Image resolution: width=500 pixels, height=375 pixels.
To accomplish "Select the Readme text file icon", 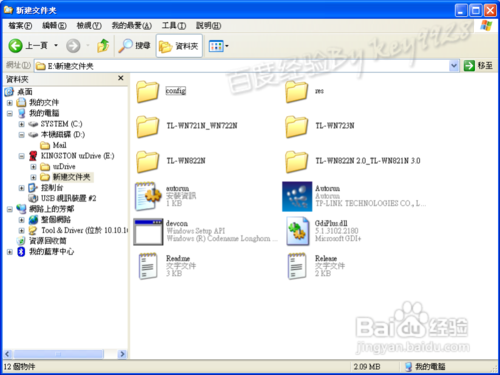I will pos(148,266).
